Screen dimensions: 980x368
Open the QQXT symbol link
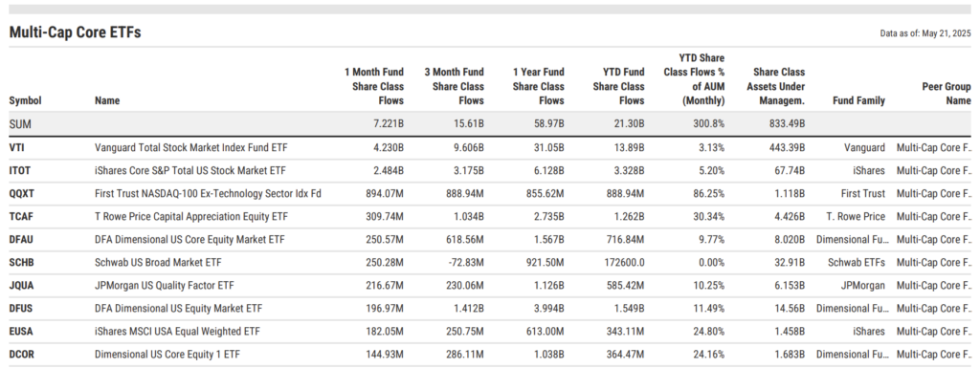click(22, 194)
